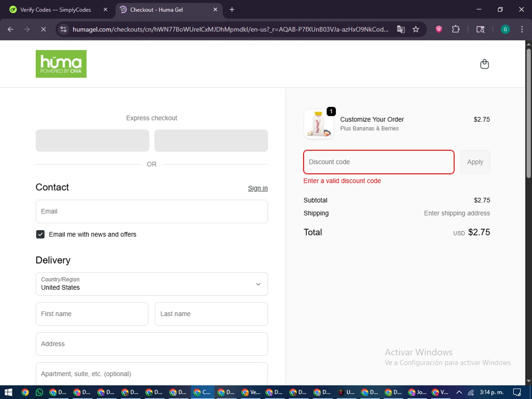
Task: Click the Express checkout heading
Action: pos(151,118)
